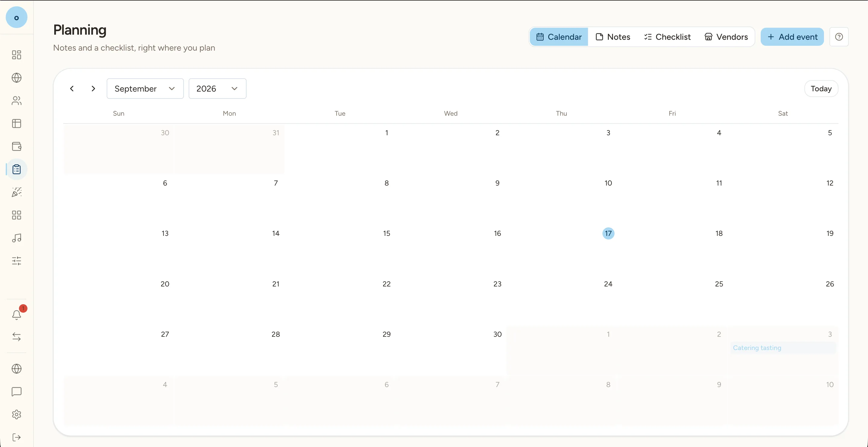Viewport: 868px width, 447px height.
Task: Open the help question mark icon
Action: click(839, 37)
